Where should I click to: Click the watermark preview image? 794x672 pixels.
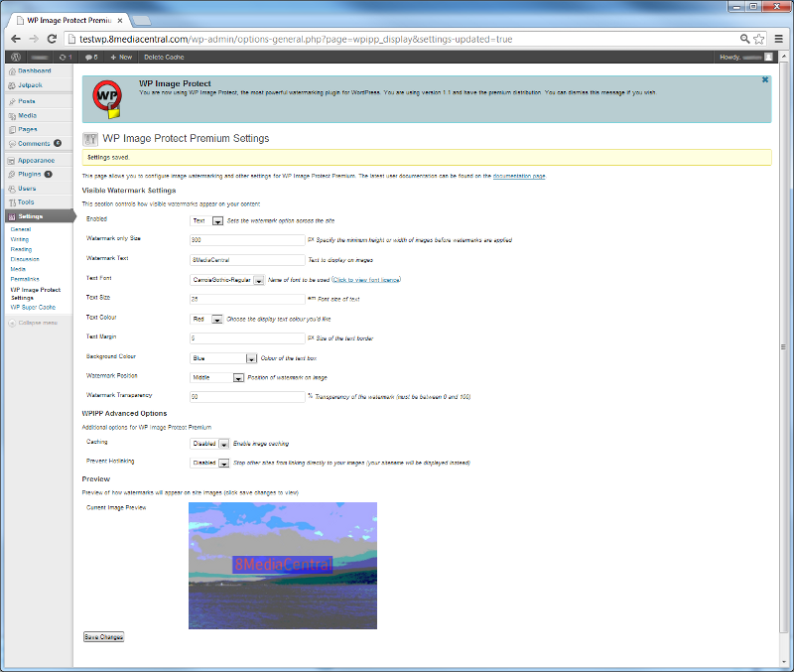coord(283,566)
